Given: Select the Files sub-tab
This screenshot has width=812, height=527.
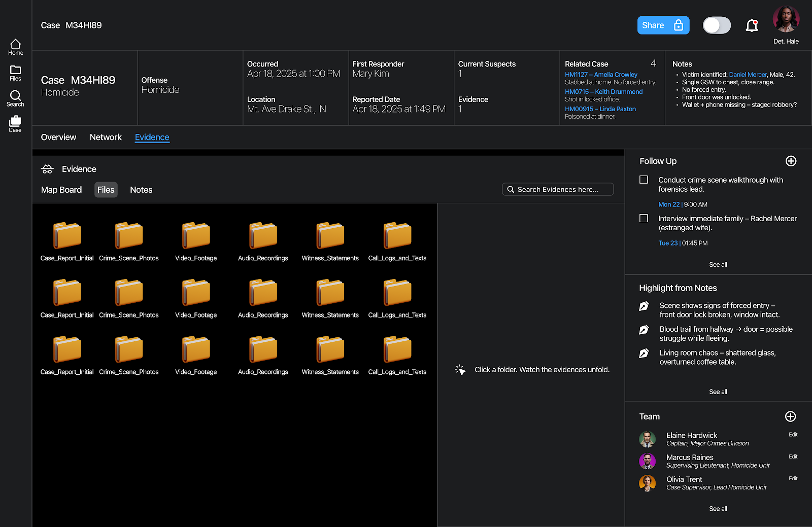Looking at the screenshot, I should (106, 190).
